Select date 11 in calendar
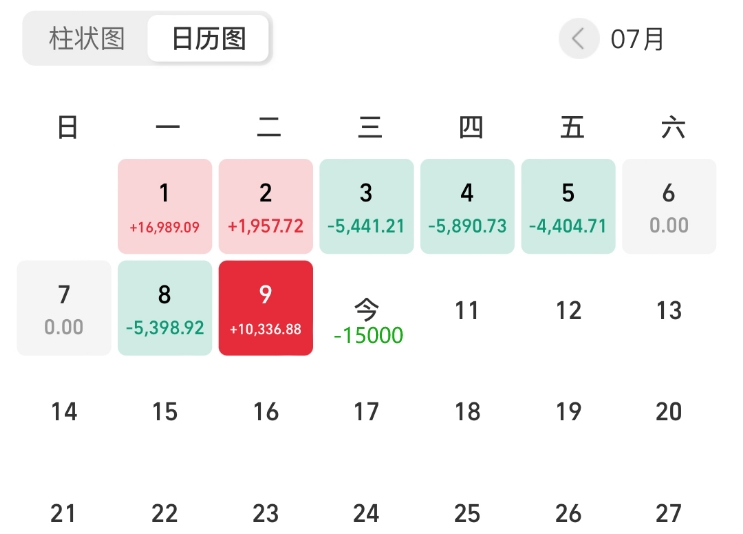This screenshot has height=534, width=743. [467, 310]
